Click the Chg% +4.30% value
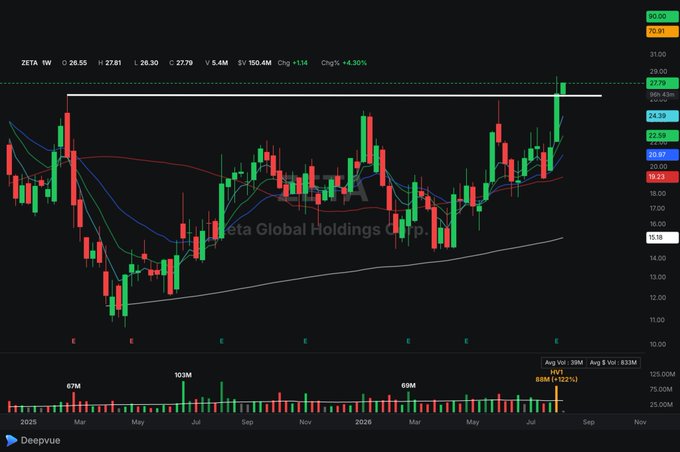The width and height of the screenshot is (680, 452). [x=344, y=63]
